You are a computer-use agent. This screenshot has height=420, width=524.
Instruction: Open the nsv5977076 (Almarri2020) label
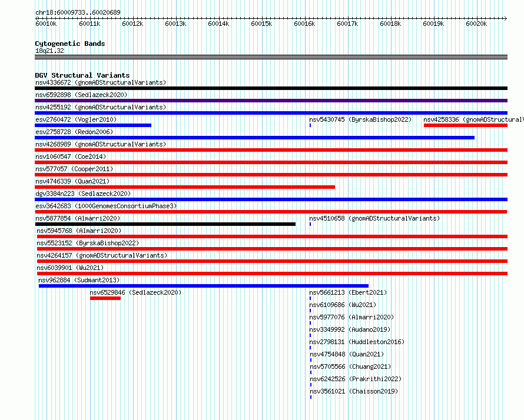coord(351,317)
